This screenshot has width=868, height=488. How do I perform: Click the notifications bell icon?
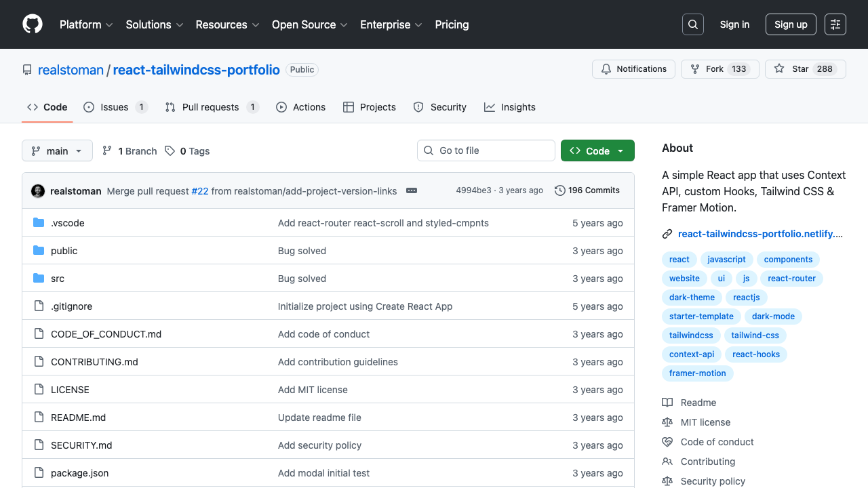[x=606, y=68]
